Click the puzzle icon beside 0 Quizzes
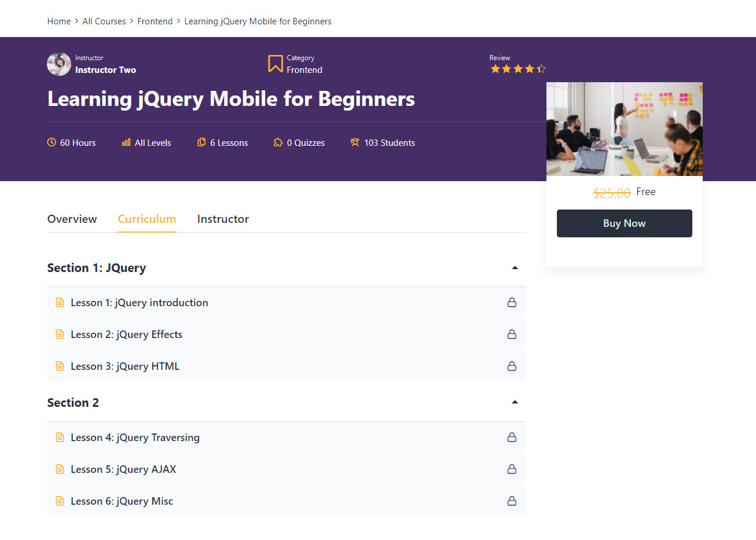 [x=278, y=142]
